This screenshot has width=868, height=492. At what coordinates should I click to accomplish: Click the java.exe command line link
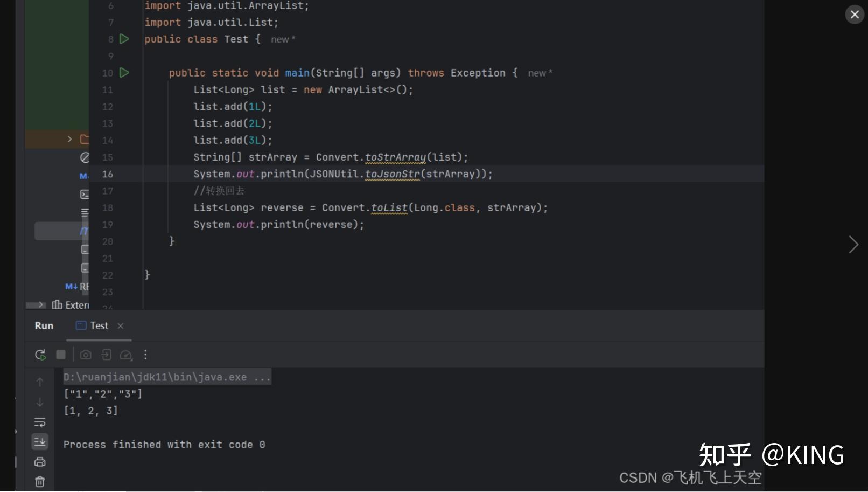point(167,377)
